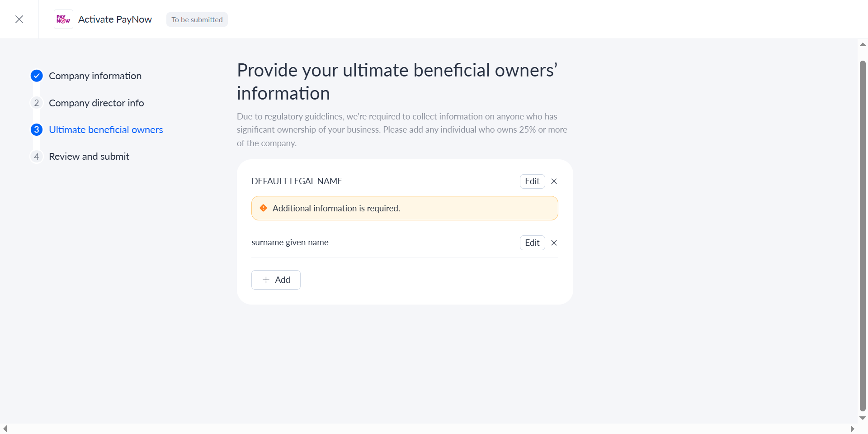Click the step 3 number badge

(x=37, y=130)
